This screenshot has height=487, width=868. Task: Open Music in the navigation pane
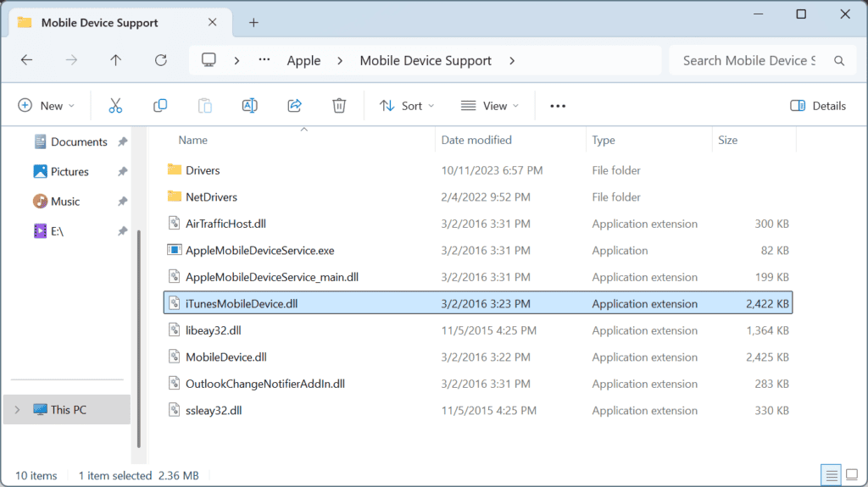[x=64, y=202]
